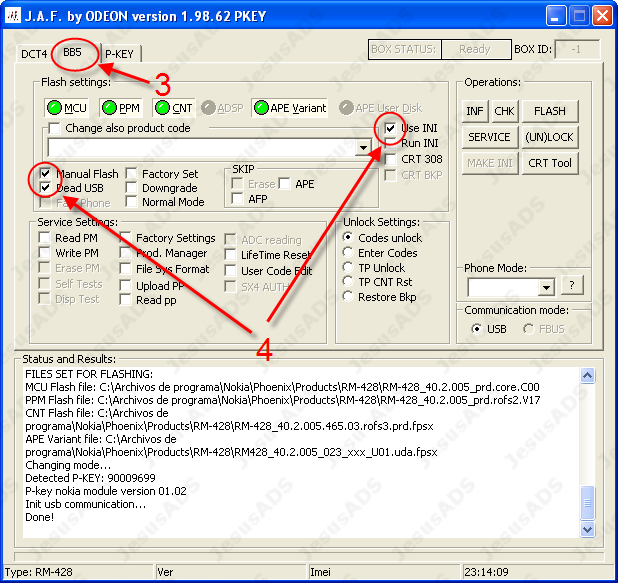Click the status log scroll down arrow
The width and height of the screenshot is (618, 583).
(587, 529)
